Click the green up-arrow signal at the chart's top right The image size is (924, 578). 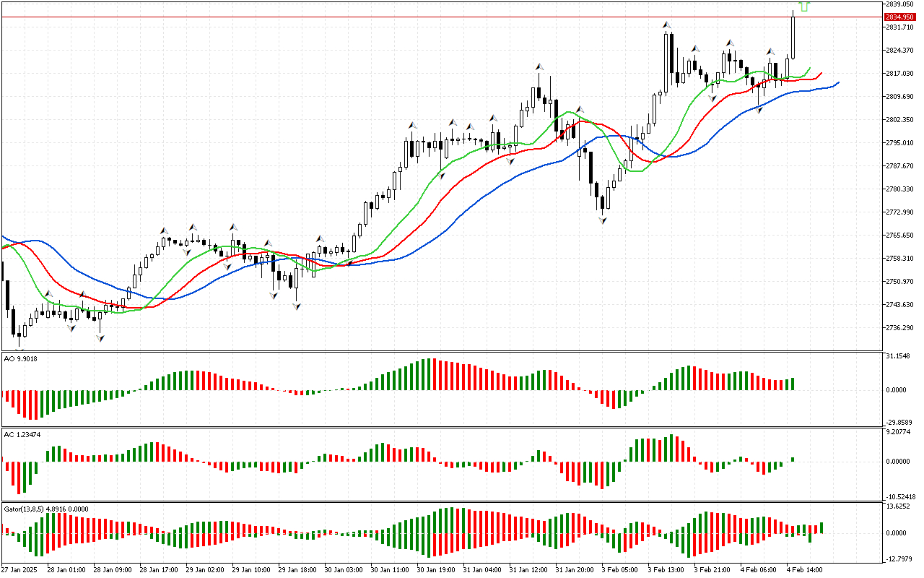coord(804,6)
